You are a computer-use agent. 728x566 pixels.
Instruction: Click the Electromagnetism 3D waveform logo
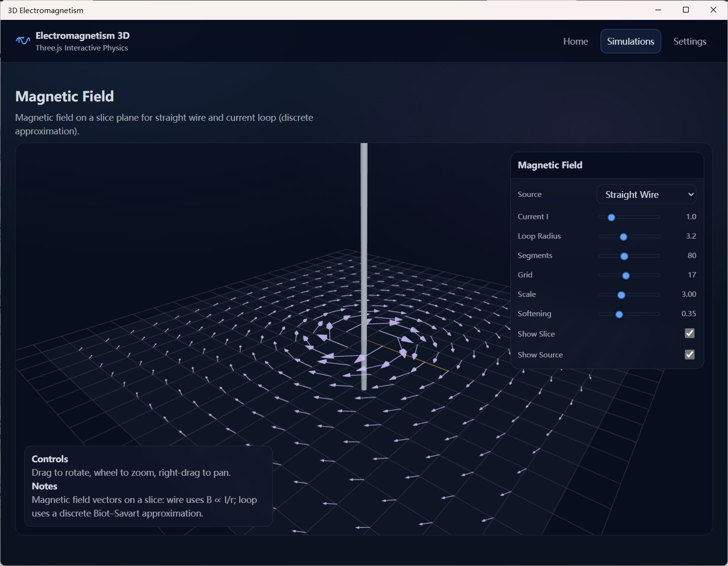click(x=22, y=41)
